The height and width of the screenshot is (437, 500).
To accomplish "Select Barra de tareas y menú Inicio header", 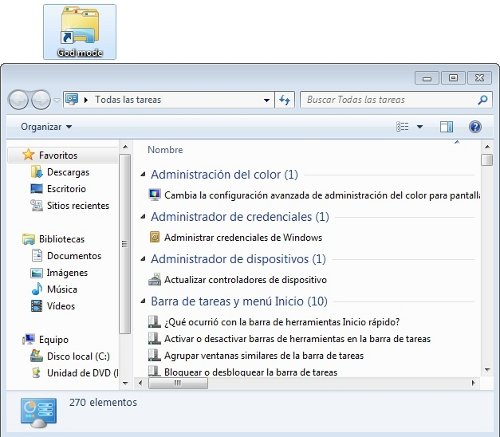I will tap(239, 301).
